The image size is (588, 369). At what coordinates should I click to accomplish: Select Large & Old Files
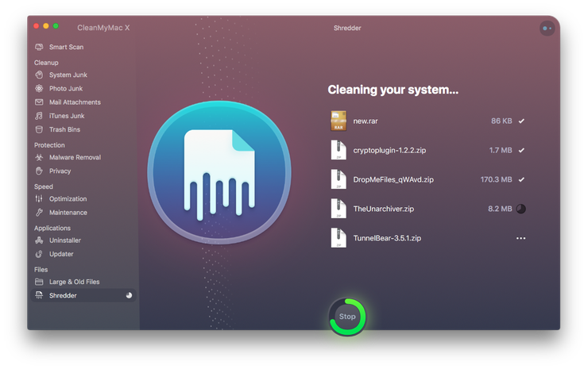(74, 282)
